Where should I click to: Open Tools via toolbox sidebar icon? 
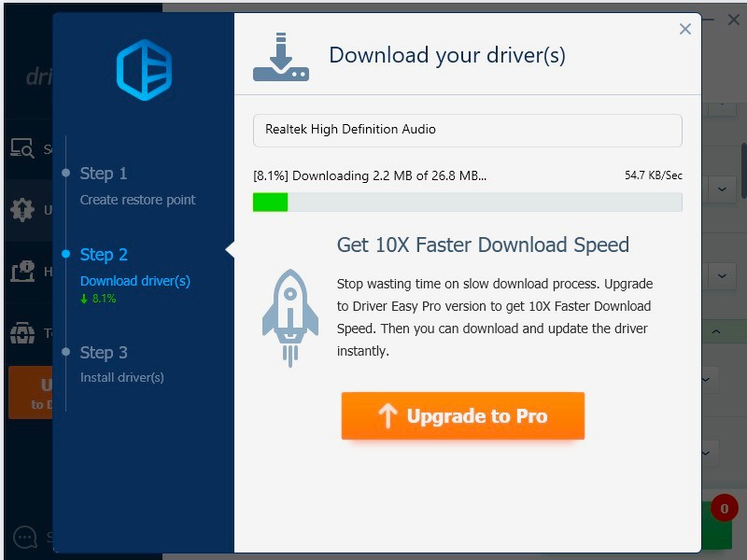pos(21,332)
